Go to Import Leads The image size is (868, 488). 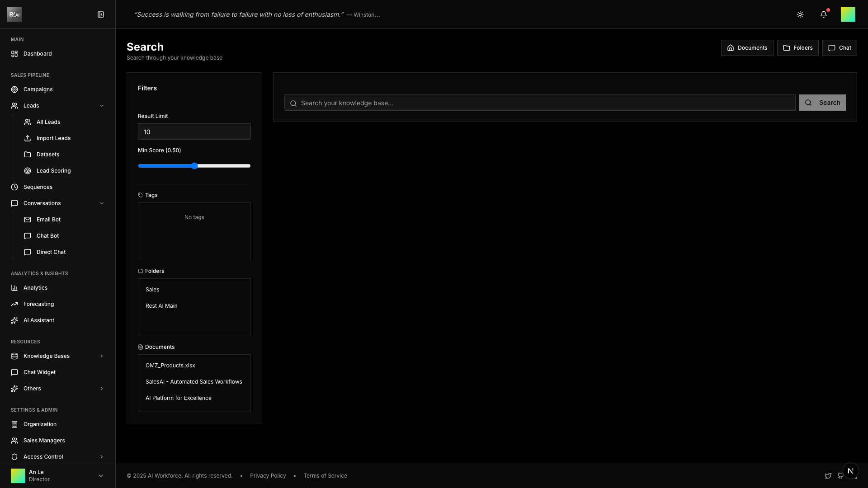coord(53,138)
